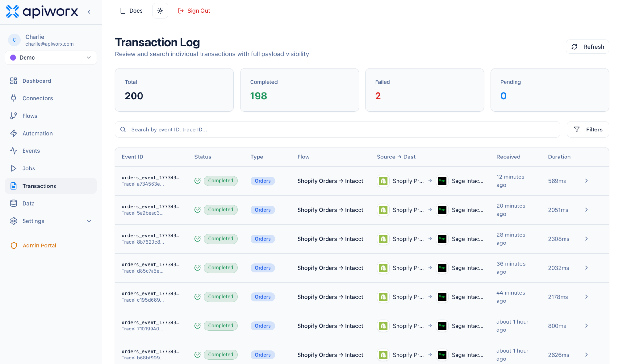
Task: Click the apiworx logo
Action: [x=42, y=12]
